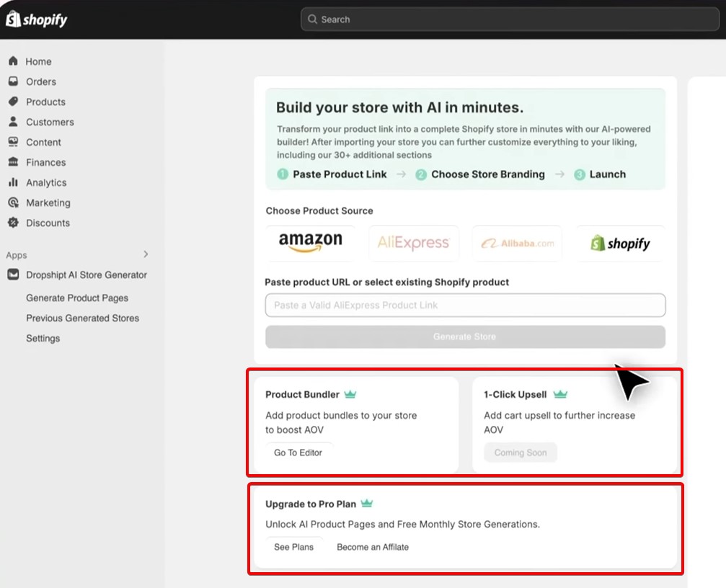The image size is (726, 588).
Task: Open the Finances icon
Action: click(13, 162)
